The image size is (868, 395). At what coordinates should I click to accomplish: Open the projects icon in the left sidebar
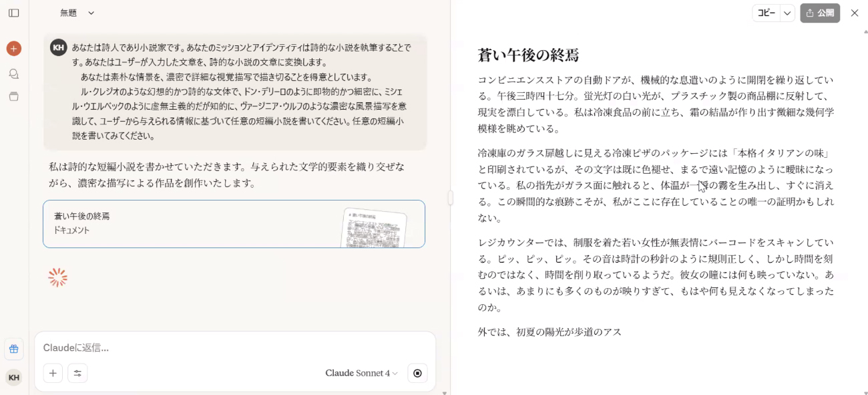tap(13, 96)
